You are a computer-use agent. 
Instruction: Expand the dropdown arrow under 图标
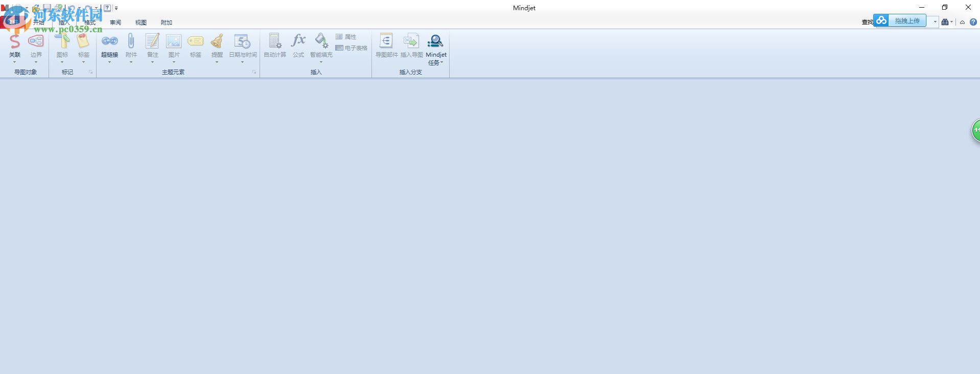[62, 62]
